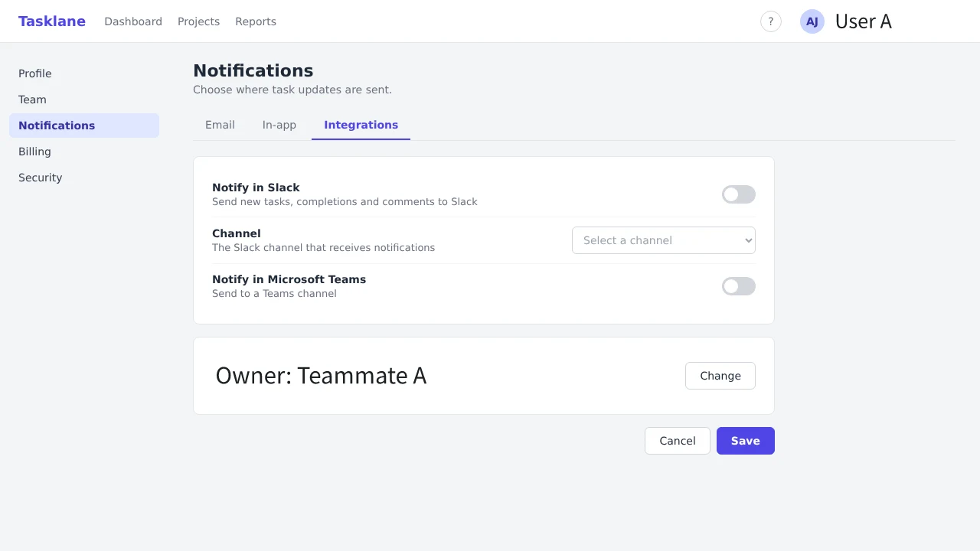The height and width of the screenshot is (551, 980).
Task: Go to Billing in the sidebar
Action: click(84, 152)
